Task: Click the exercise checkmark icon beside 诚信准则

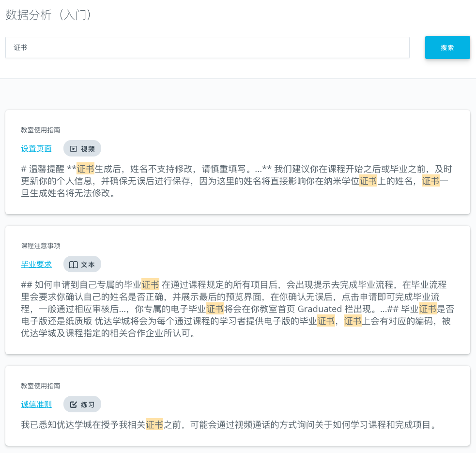Action: pos(74,405)
